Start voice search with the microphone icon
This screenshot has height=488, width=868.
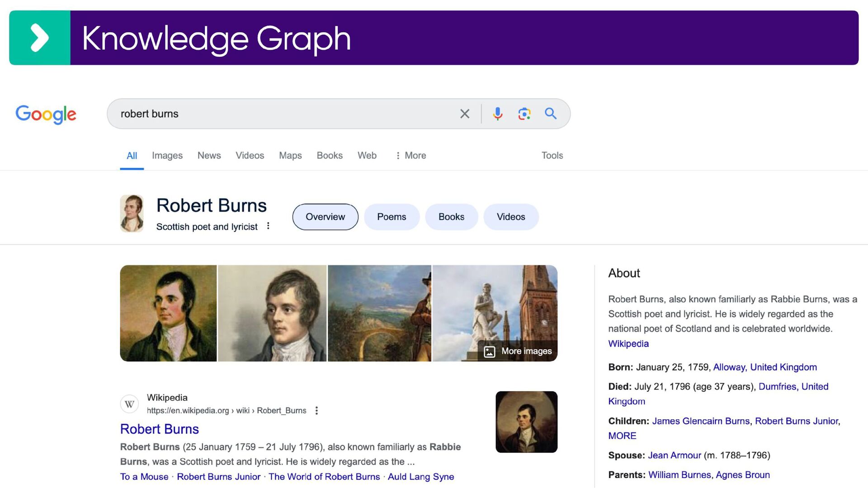(x=498, y=114)
